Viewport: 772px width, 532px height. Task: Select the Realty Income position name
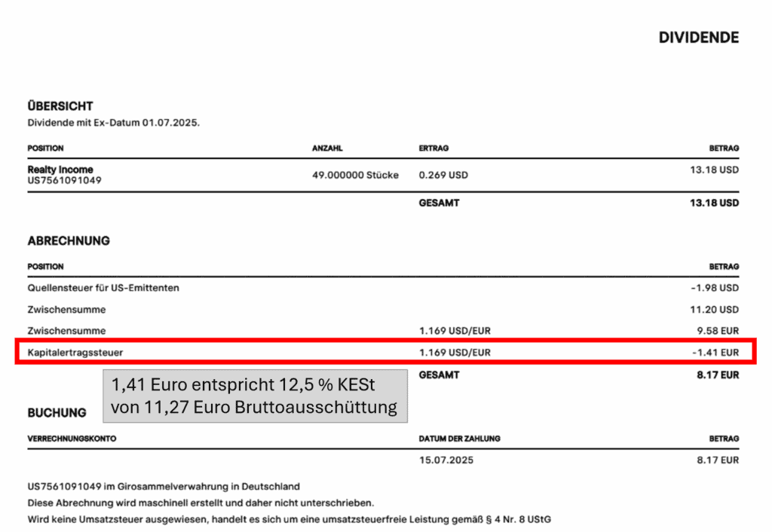(60, 170)
